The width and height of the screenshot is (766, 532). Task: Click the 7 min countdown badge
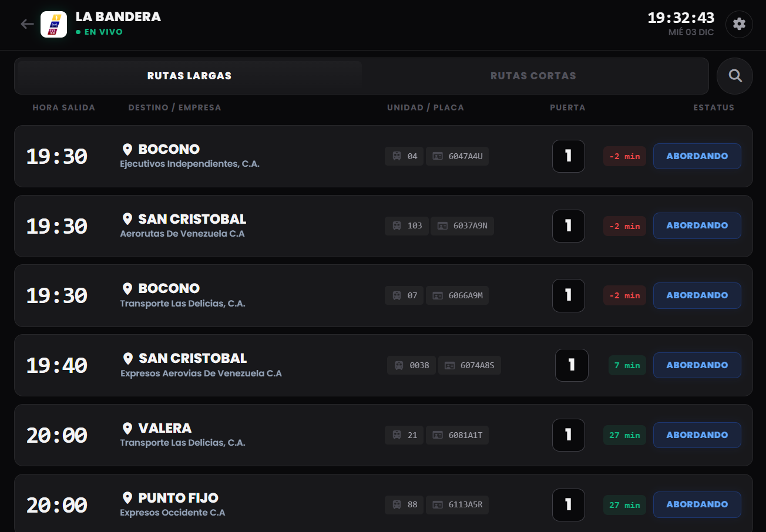point(627,365)
